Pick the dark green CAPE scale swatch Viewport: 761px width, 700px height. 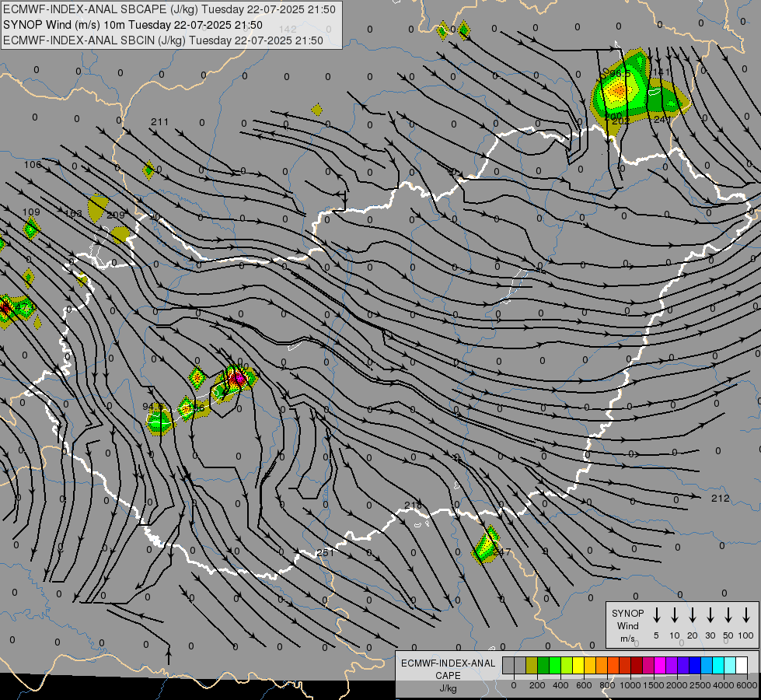[543, 666]
